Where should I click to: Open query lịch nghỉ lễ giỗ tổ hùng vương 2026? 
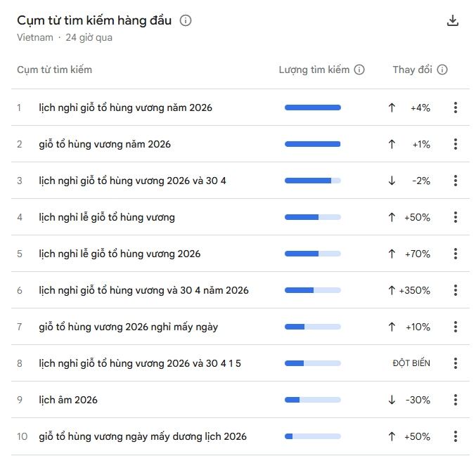click(x=120, y=254)
